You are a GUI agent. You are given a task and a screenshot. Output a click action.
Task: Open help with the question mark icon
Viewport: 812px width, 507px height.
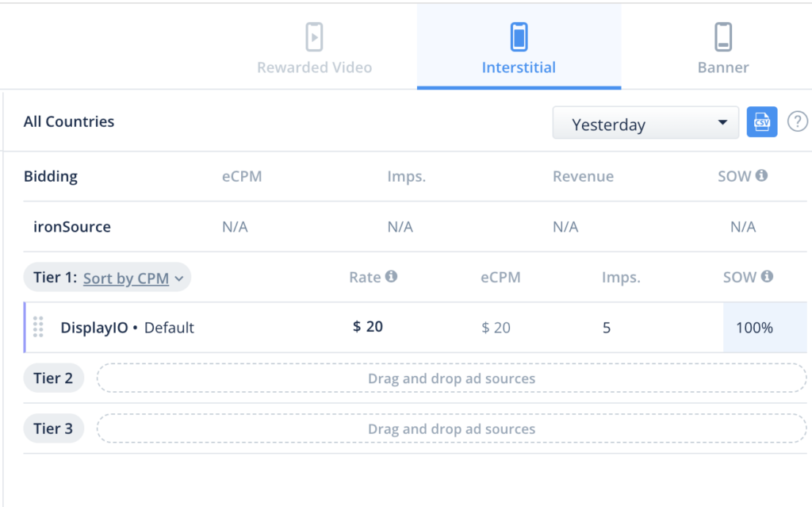pyautogui.click(x=798, y=122)
